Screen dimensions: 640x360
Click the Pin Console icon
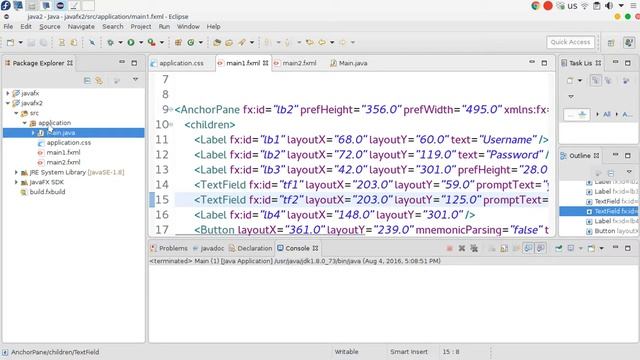[x=558, y=248]
